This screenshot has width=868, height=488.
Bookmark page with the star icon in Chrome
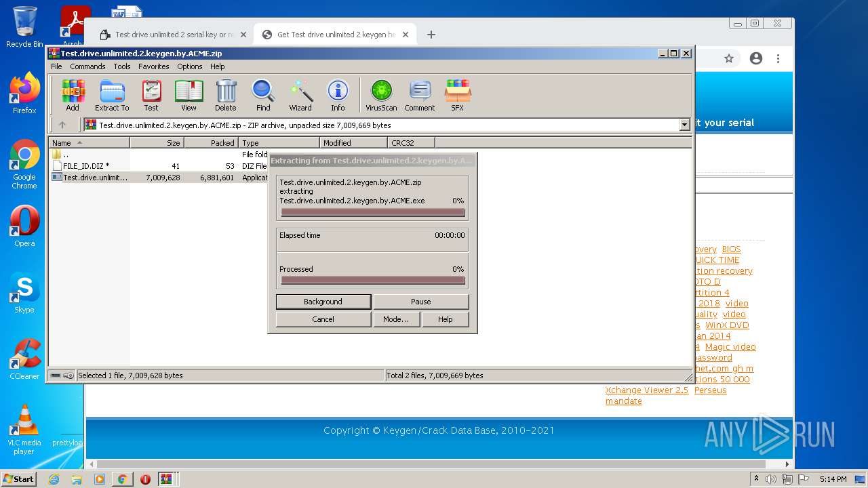coord(729,58)
